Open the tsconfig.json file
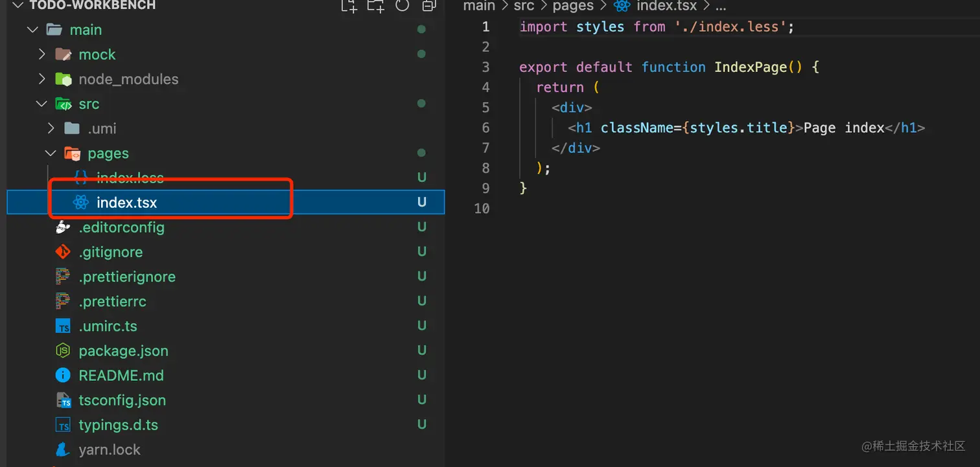Viewport: 980px width, 467px height. tap(122, 400)
